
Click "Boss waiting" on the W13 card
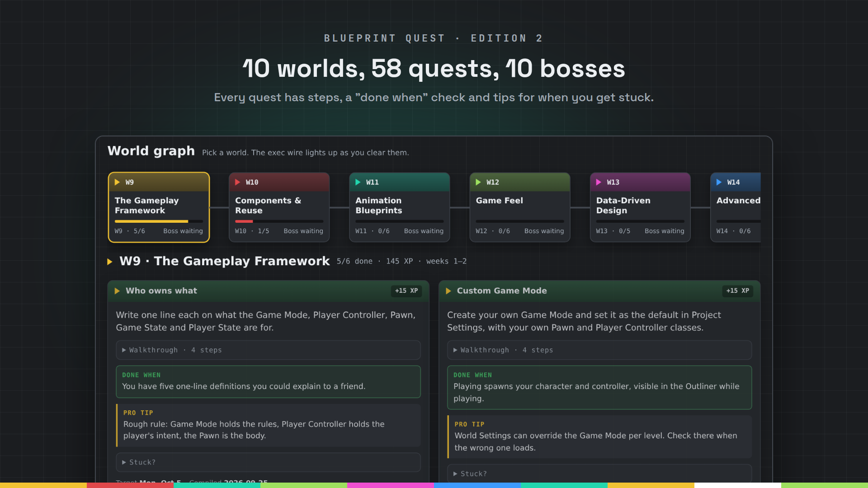click(x=665, y=231)
